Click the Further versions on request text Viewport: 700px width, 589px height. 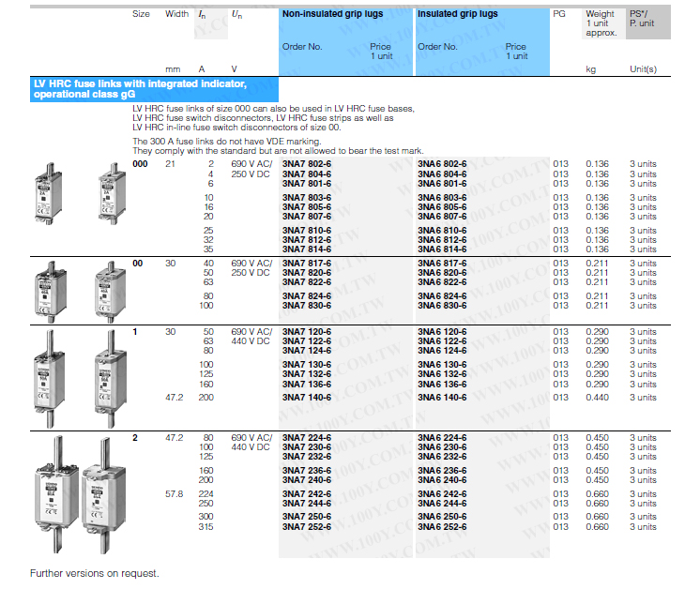tap(95, 572)
